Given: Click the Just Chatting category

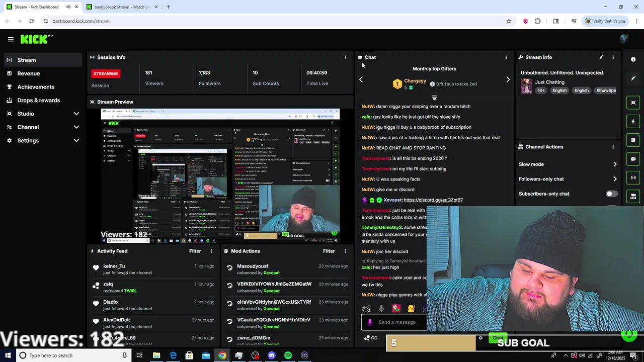Looking at the screenshot, I should (549, 82).
